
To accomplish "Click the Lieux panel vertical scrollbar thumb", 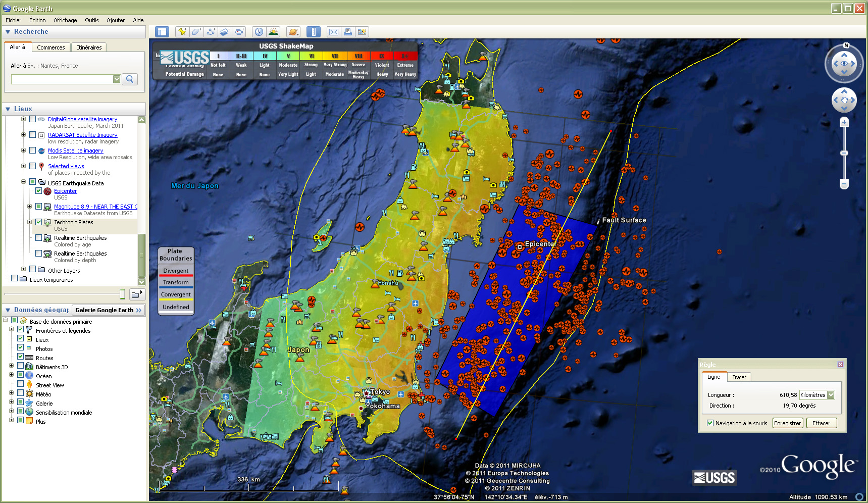I will tap(141, 255).
